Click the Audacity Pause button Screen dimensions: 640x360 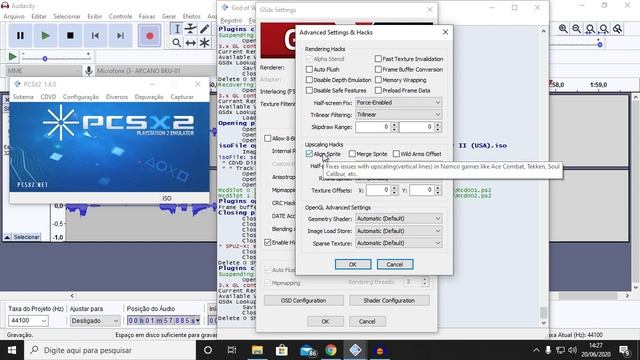coord(20,36)
